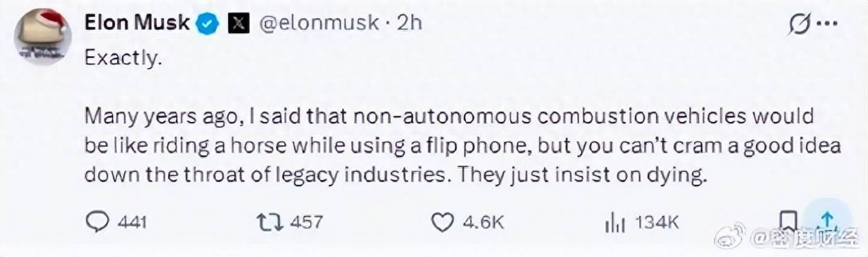This screenshot has height=257, width=868.
Task: Click the 457 reposts count
Action: pos(305,222)
